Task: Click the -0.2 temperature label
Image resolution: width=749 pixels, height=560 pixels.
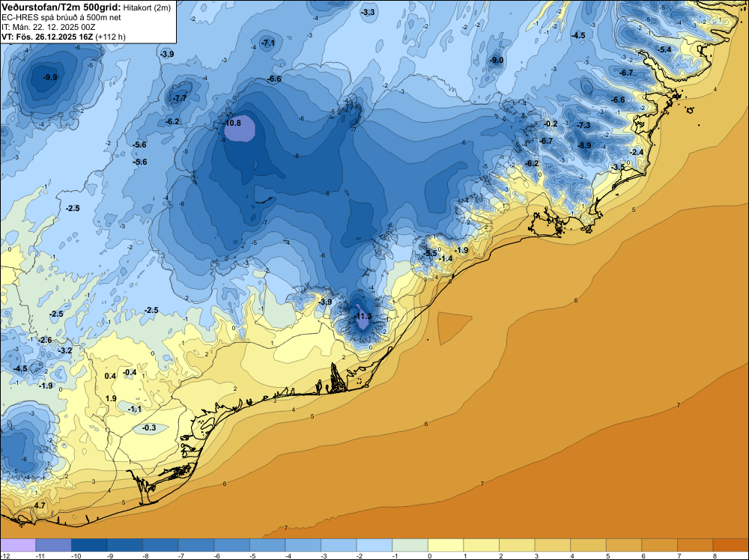Action: point(551,124)
